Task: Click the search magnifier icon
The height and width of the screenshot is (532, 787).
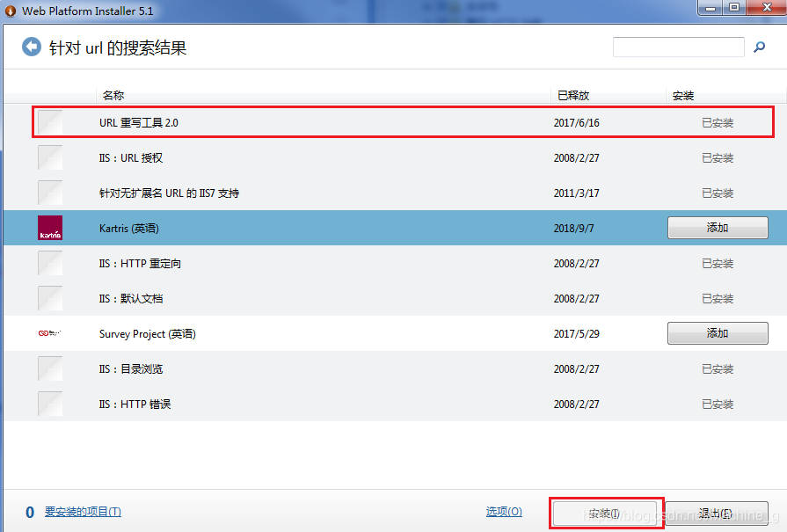Action: [x=758, y=46]
